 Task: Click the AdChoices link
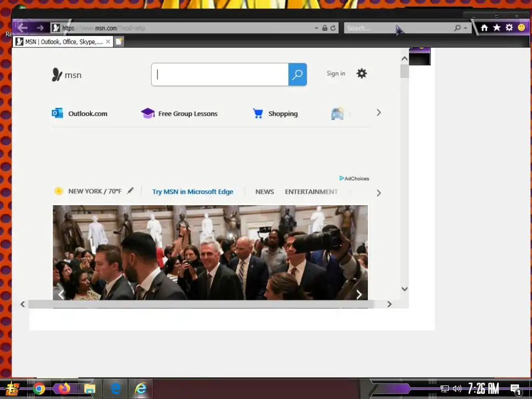coord(354,179)
